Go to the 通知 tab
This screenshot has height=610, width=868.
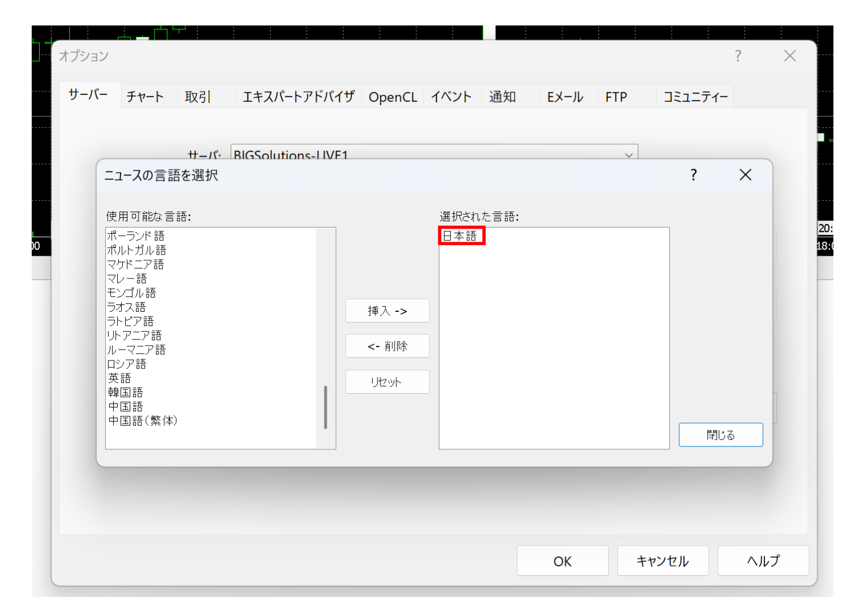click(x=502, y=96)
